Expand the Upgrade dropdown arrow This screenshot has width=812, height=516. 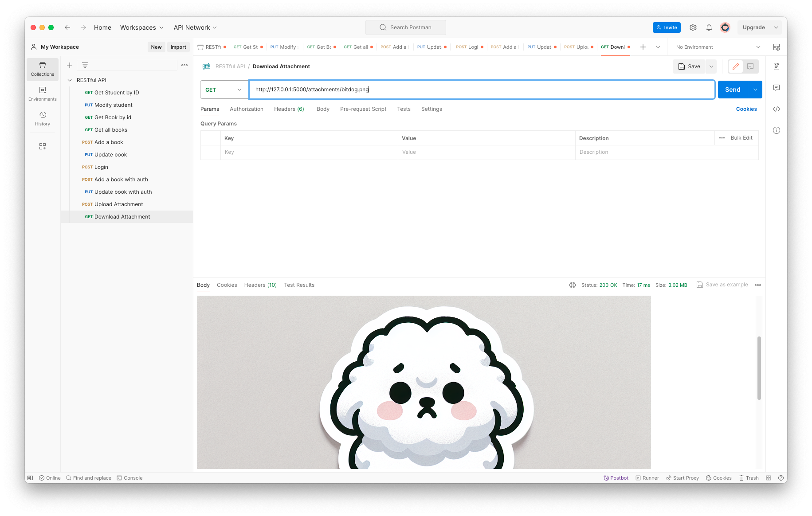[x=776, y=27]
